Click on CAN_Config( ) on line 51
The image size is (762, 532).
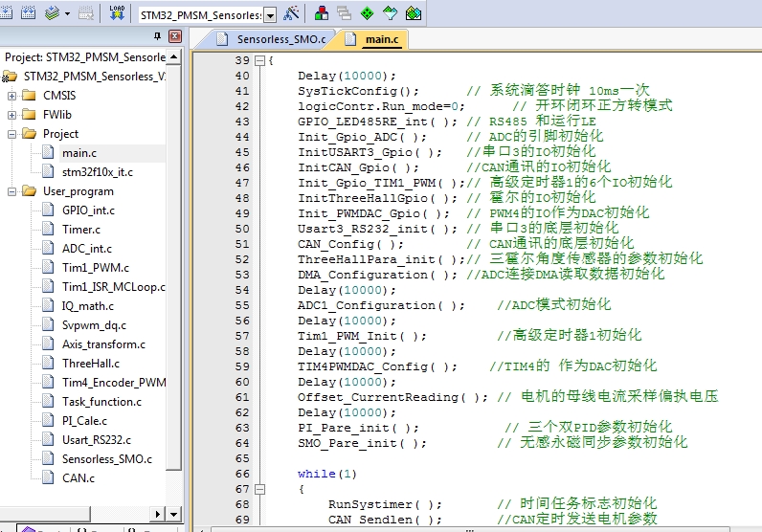350,244
